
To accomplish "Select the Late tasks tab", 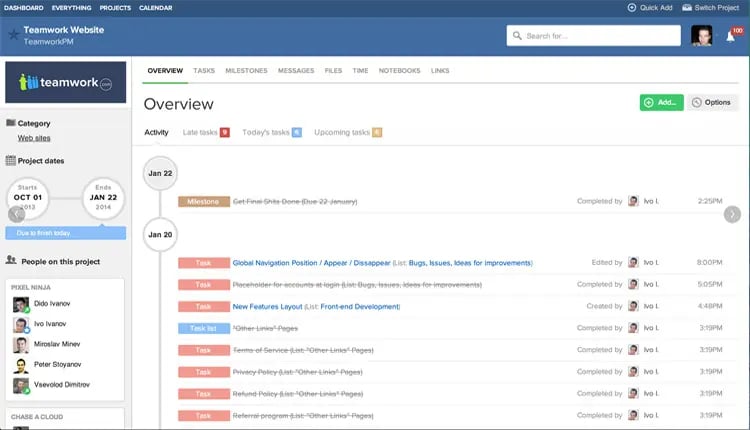I will [206, 132].
